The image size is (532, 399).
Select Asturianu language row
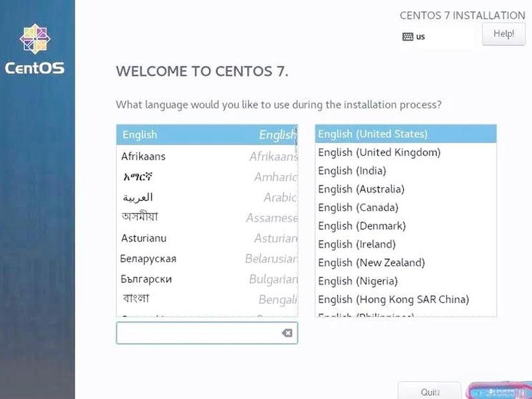coord(207,238)
